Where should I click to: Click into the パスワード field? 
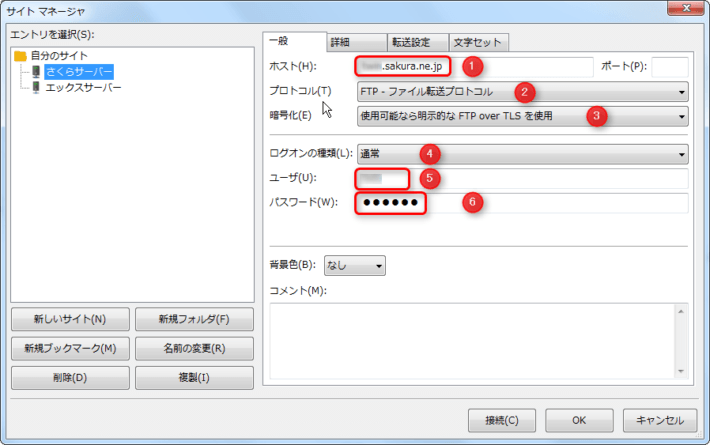(523, 203)
